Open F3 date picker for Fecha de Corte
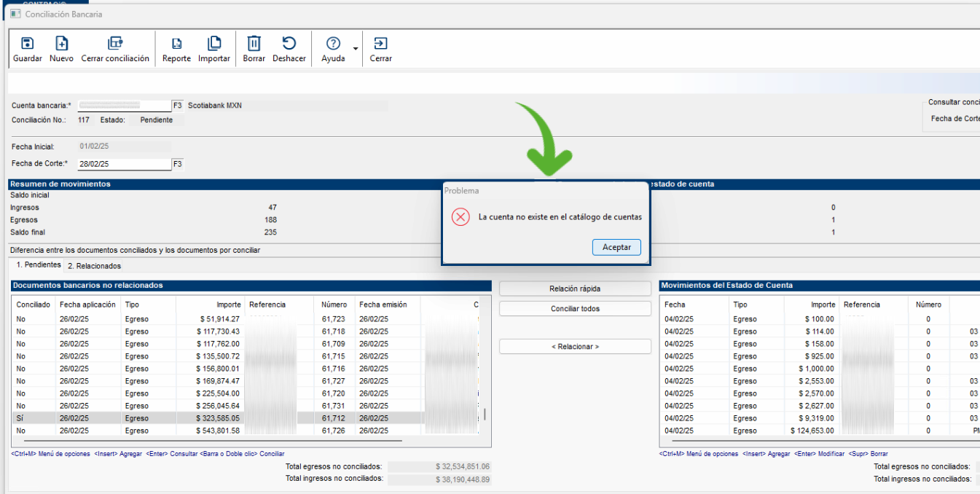 177,164
